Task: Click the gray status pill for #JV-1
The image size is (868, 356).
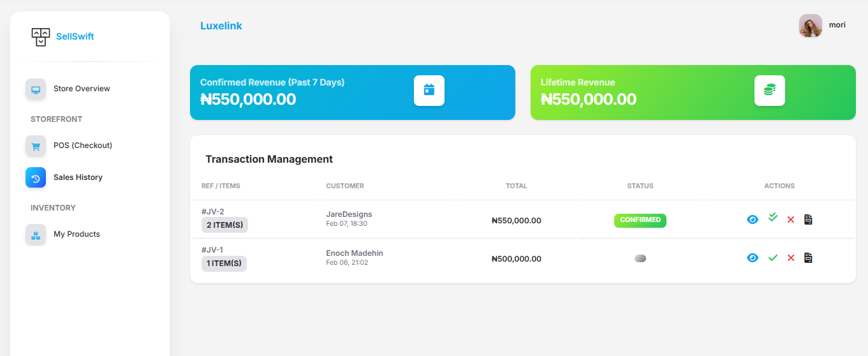Action: pos(640,258)
